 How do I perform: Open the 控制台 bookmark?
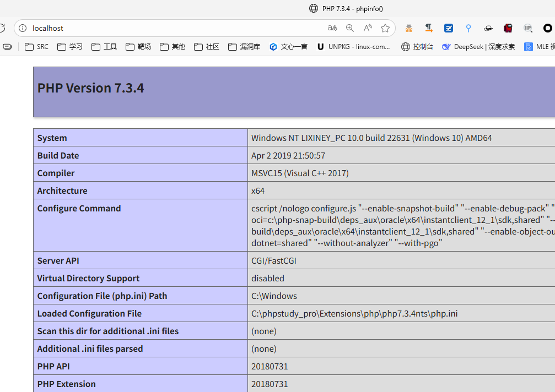[x=417, y=47]
